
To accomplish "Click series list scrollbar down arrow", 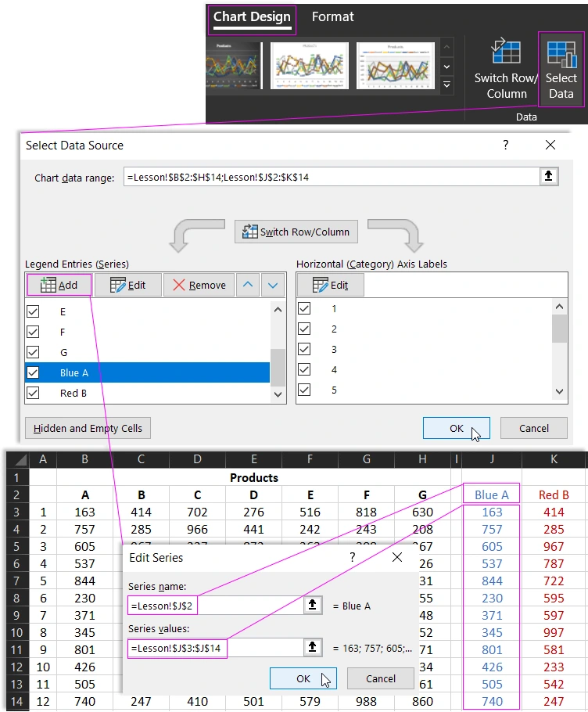I will 278,394.
